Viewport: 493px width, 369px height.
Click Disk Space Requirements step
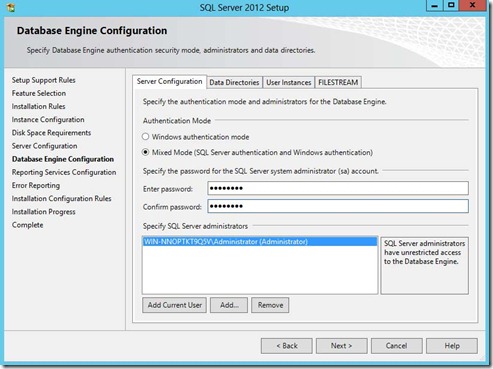click(x=51, y=133)
